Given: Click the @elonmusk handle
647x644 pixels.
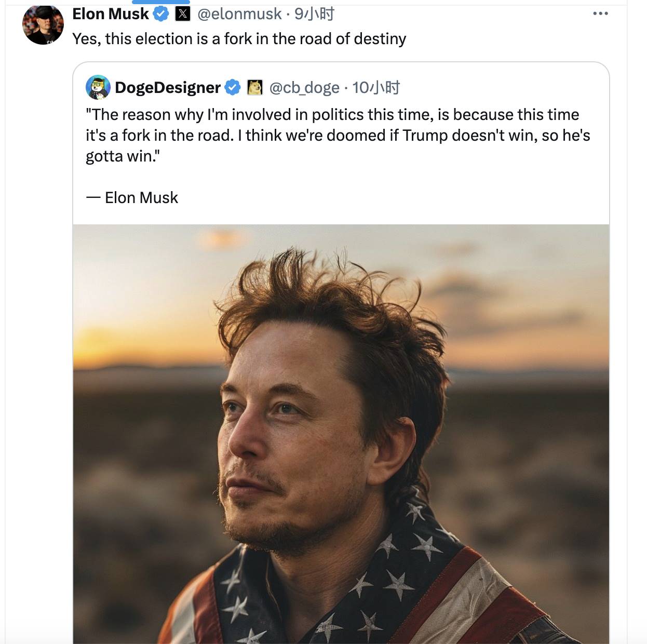Looking at the screenshot, I should coord(239,14).
